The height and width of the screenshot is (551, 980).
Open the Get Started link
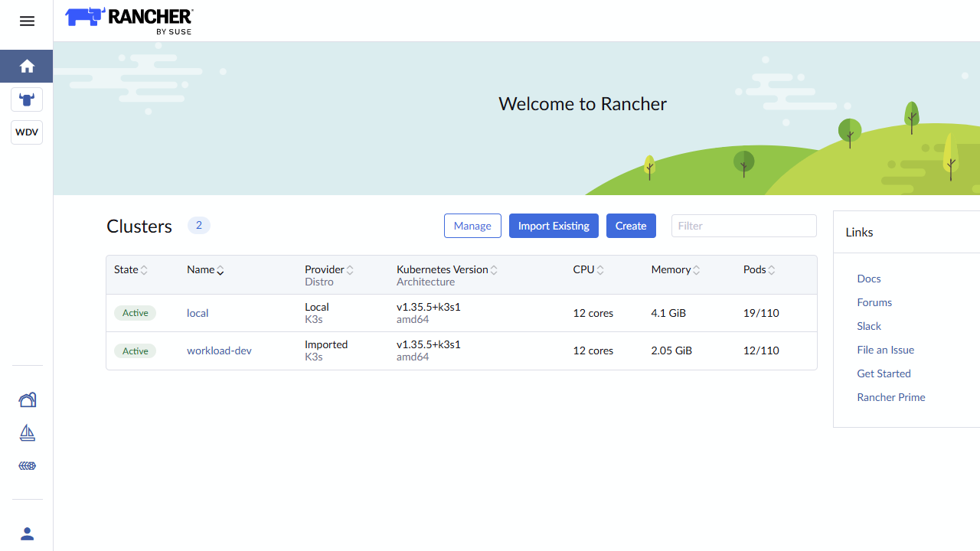[x=884, y=373]
